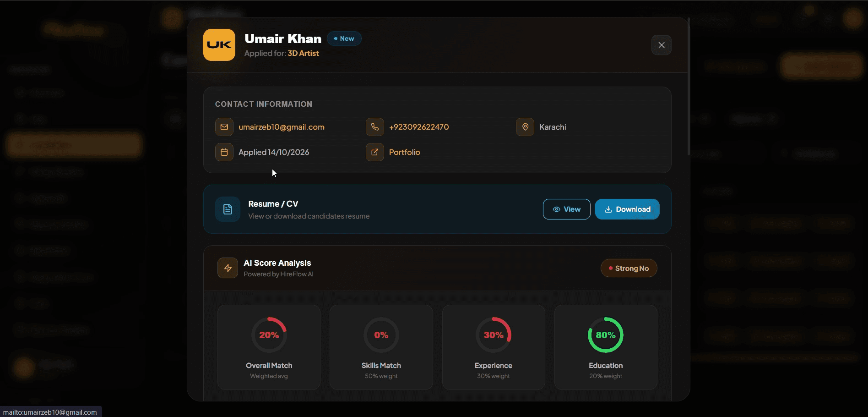Click the 0% Skills Match gauge

pyautogui.click(x=381, y=335)
